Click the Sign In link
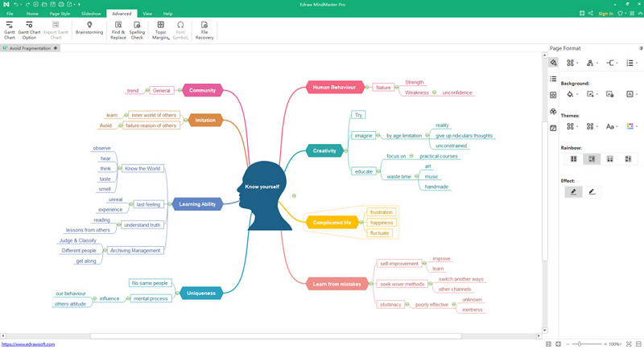Screen dimensions: 644x349 pos(605,14)
